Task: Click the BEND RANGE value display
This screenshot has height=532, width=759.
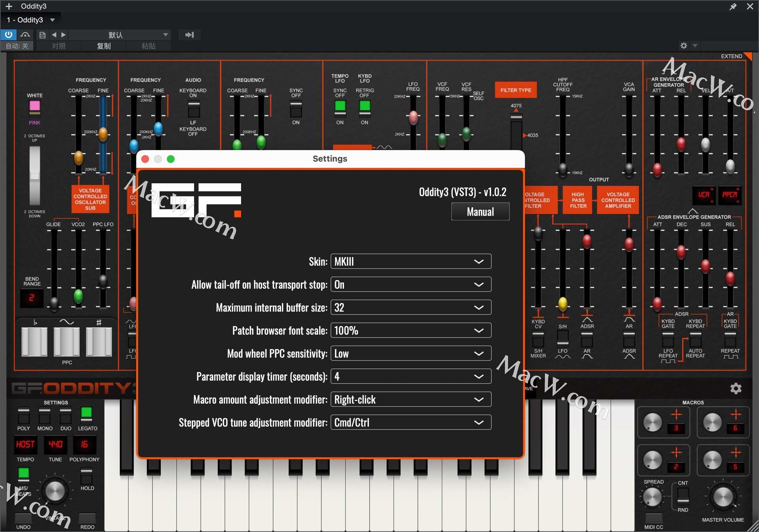Action: (x=32, y=298)
